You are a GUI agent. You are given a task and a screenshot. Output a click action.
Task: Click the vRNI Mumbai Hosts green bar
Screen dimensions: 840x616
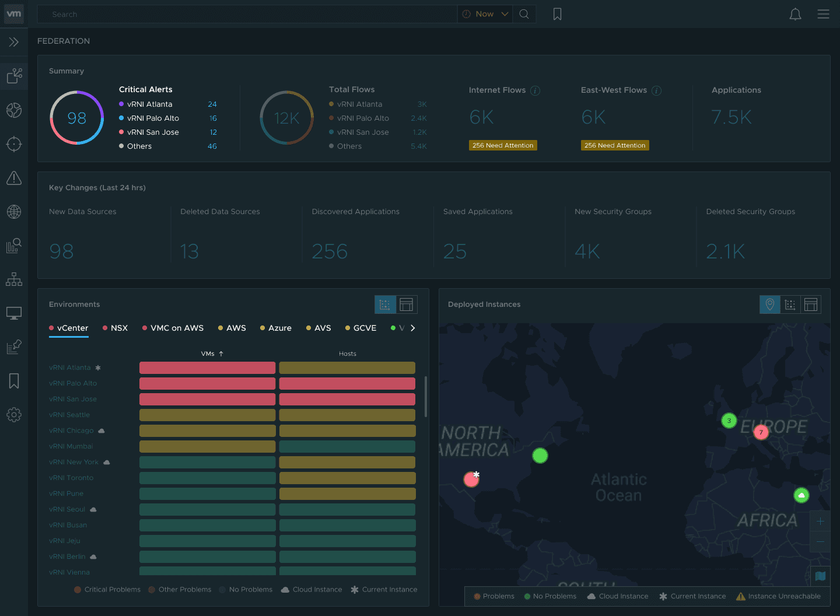click(x=347, y=447)
